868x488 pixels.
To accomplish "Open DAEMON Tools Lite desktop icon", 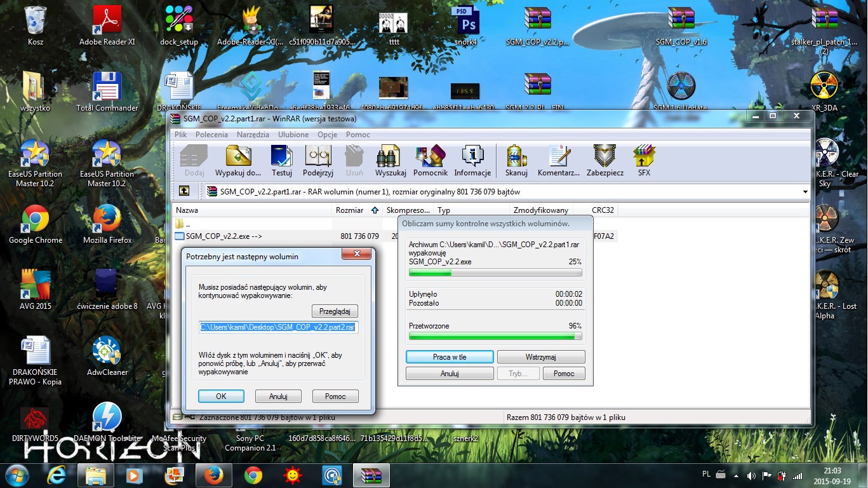I will coord(107,423).
